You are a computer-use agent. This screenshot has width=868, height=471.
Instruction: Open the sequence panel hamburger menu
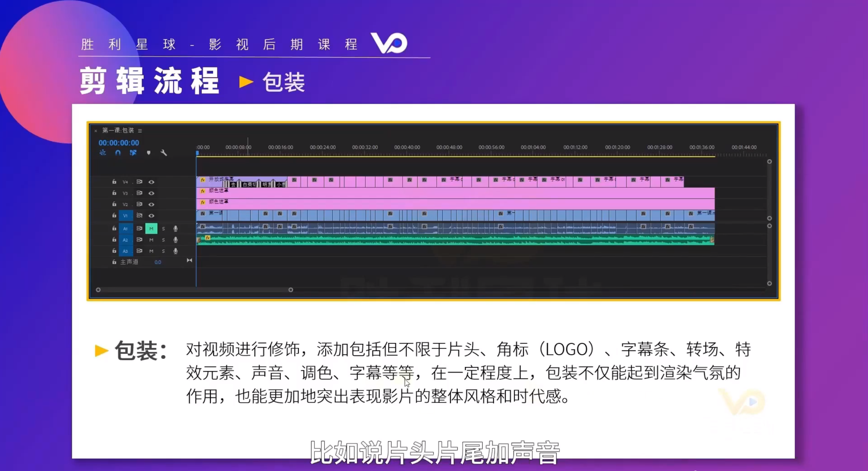click(140, 131)
